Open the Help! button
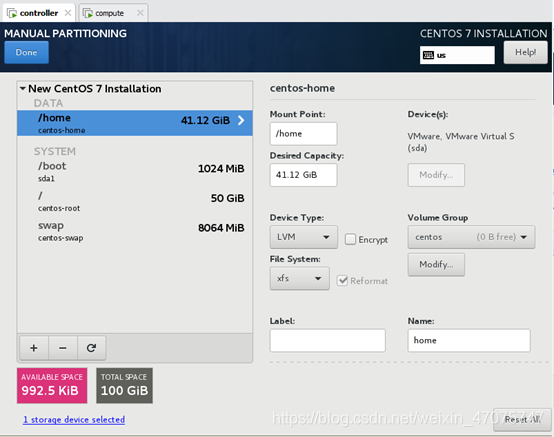The width and height of the screenshot is (554, 437). 525,52
